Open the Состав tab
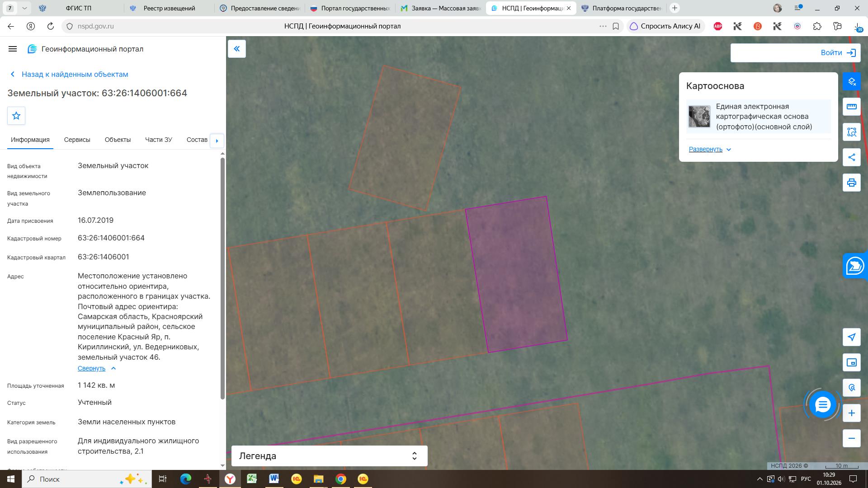 [197, 140]
